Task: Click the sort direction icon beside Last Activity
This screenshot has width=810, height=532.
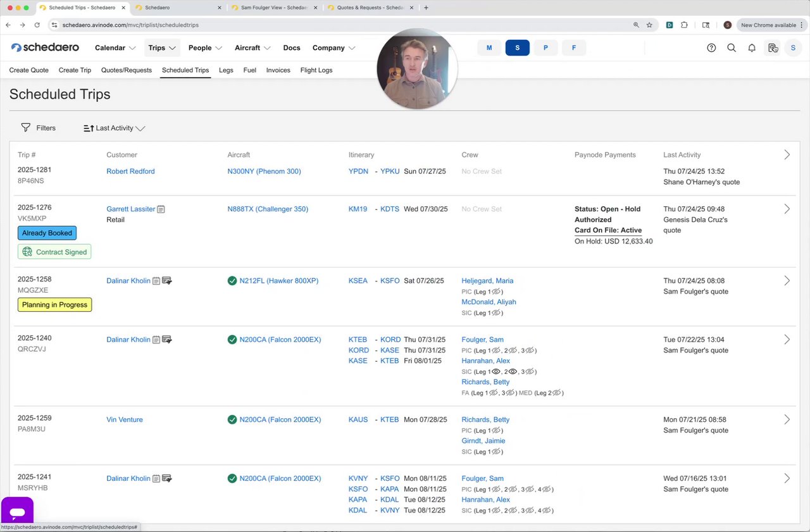Action: click(x=89, y=128)
